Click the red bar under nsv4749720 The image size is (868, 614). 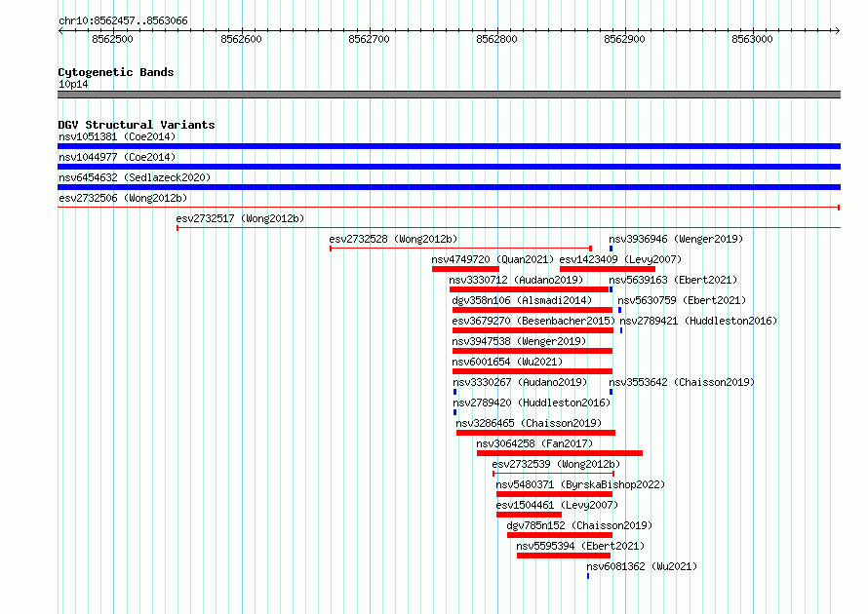coord(465,269)
